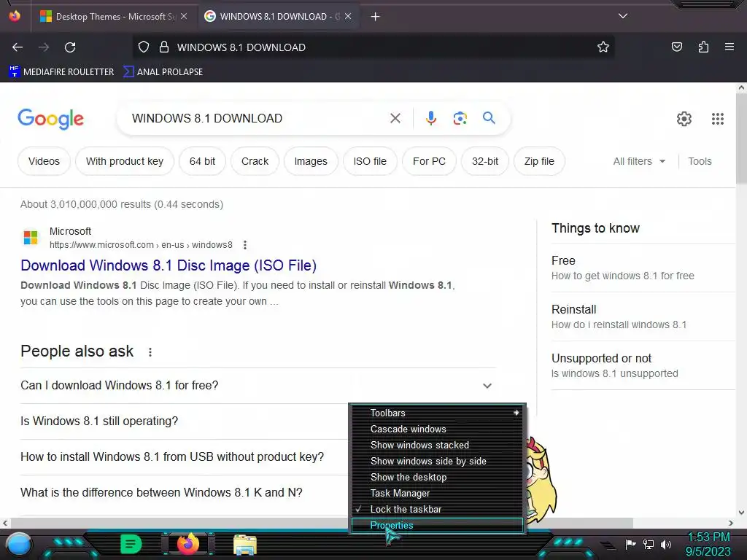Apply the ISO file filter chip
Screen dimensions: 747x560
(370, 161)
